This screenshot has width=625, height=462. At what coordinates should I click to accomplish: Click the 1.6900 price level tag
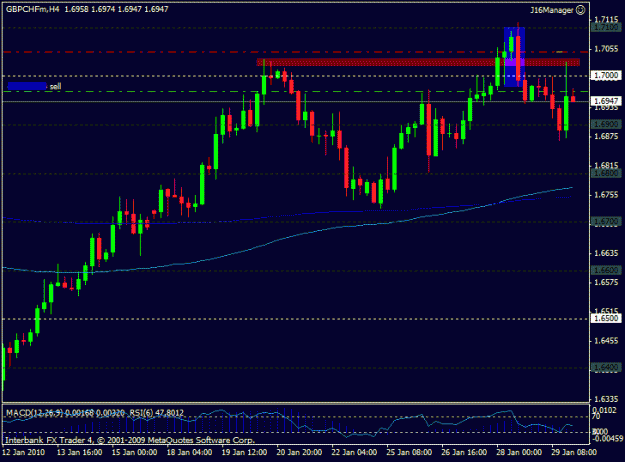coord(606,124)
